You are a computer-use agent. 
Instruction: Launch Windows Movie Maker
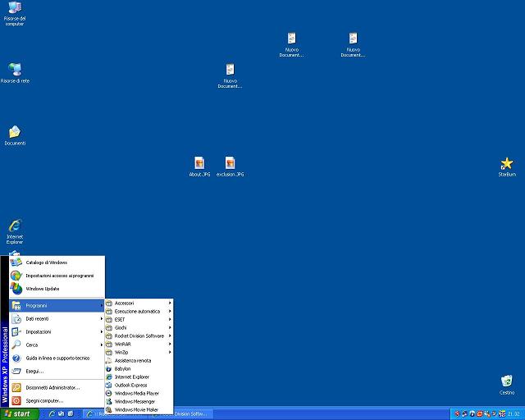click(139, 409)
